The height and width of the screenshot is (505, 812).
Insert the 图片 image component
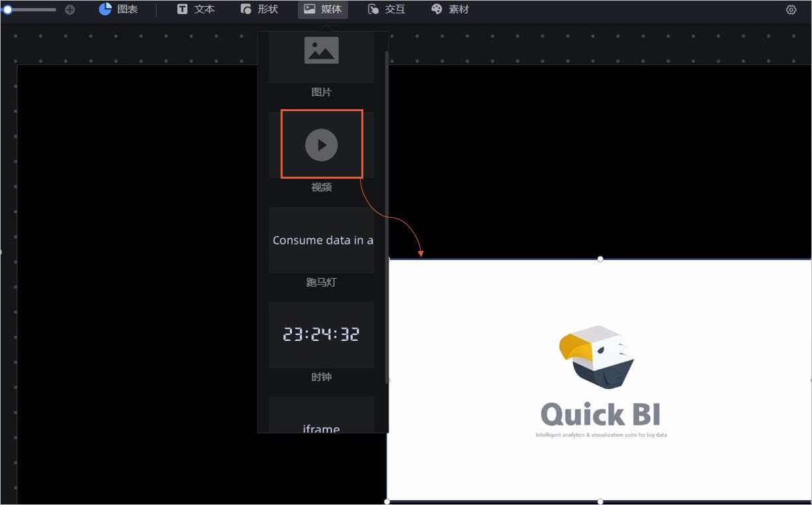coord(322,57)
